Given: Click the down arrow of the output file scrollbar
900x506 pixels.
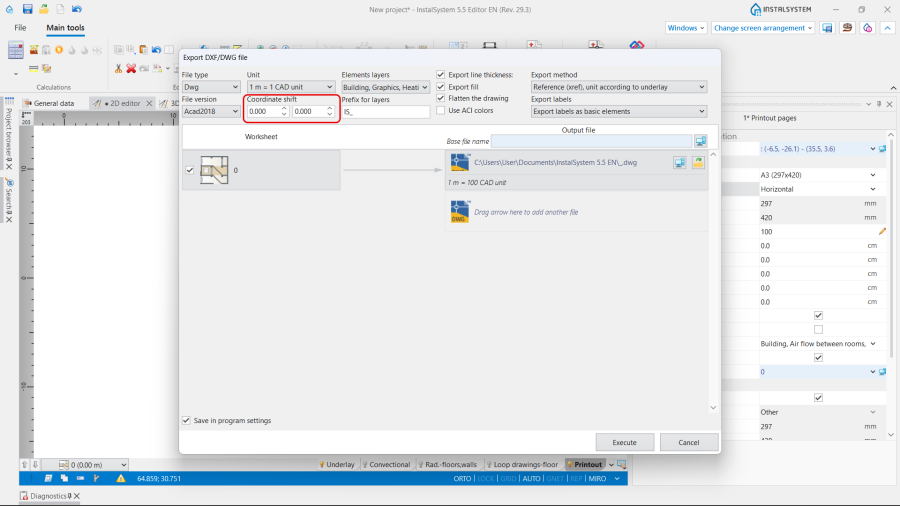Looking at the screenshot, I should point(713,408).
